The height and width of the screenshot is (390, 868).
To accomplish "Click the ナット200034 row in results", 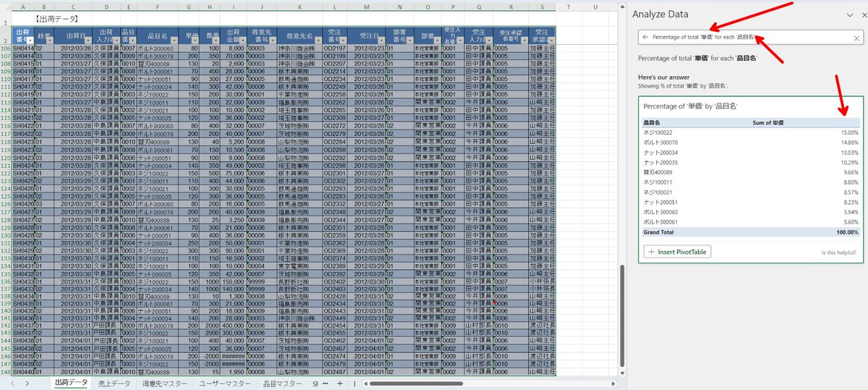I will [x=751, y=153].
